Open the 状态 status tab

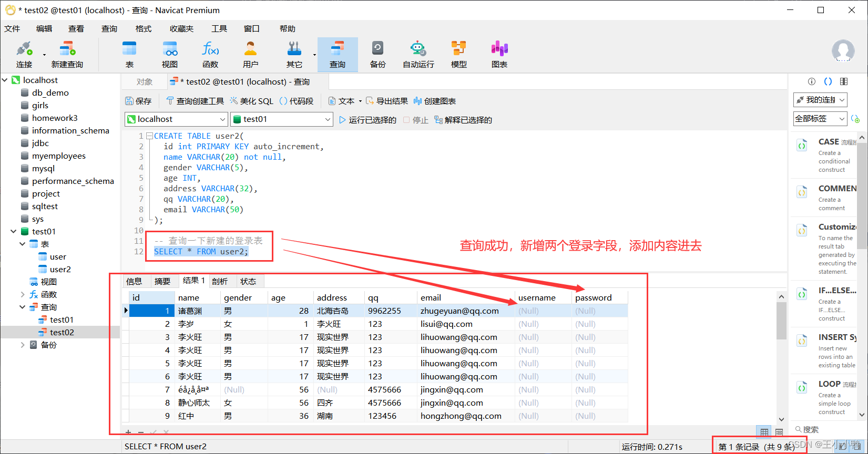pos(248,281)
